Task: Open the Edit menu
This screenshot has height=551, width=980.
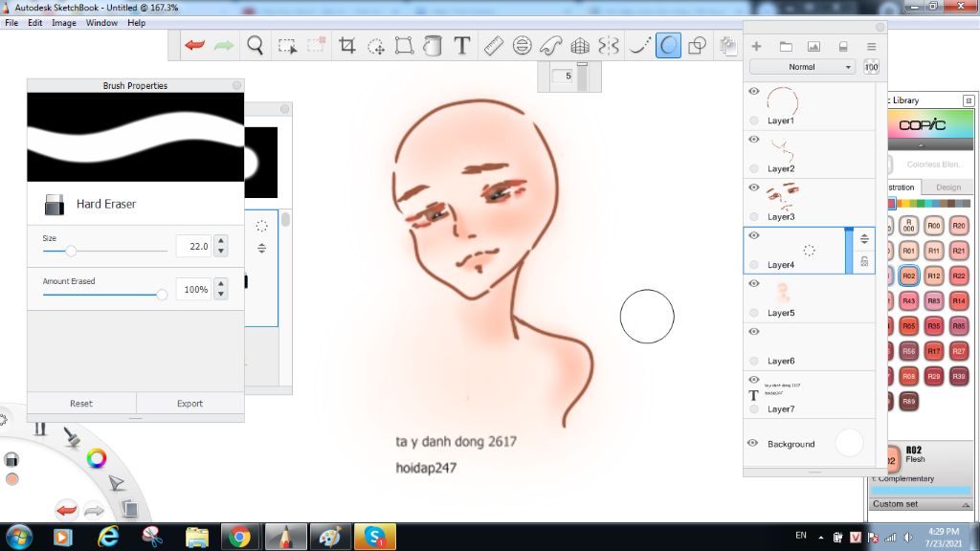Action: click(x=35, y=23)
